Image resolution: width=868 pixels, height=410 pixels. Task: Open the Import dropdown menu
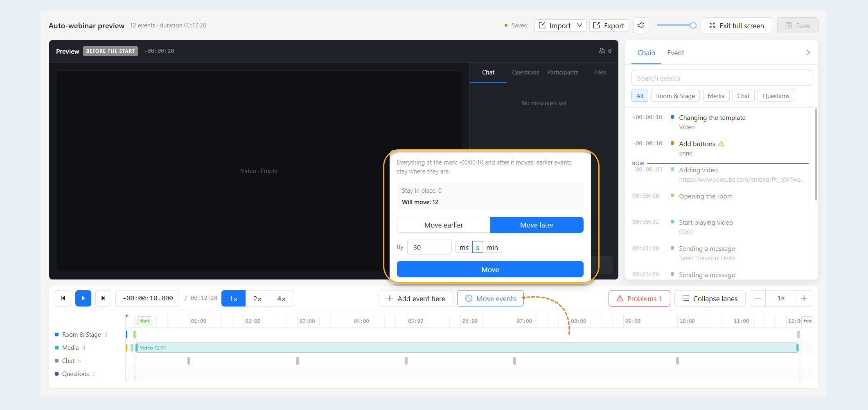pyautogui.click(x=560, y=25)
